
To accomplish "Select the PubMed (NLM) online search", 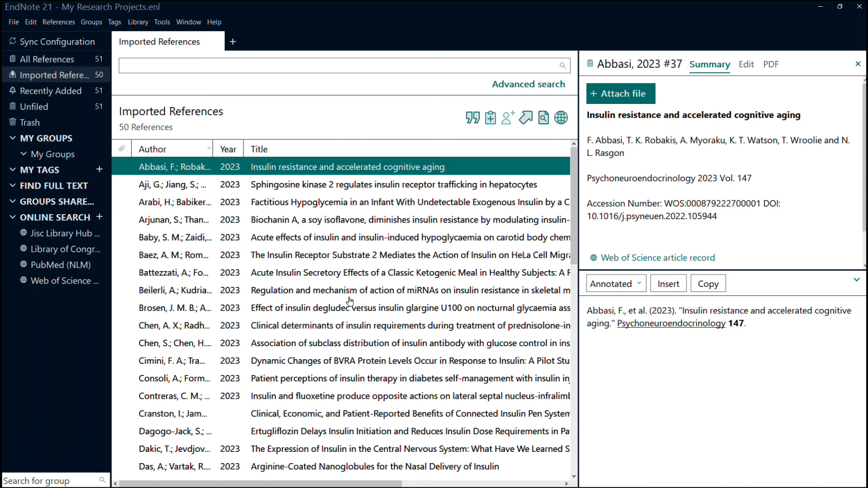I will 60,265.
